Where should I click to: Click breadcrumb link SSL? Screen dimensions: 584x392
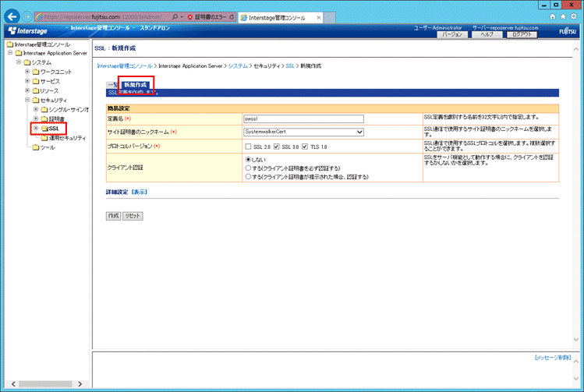click(290, 66)
